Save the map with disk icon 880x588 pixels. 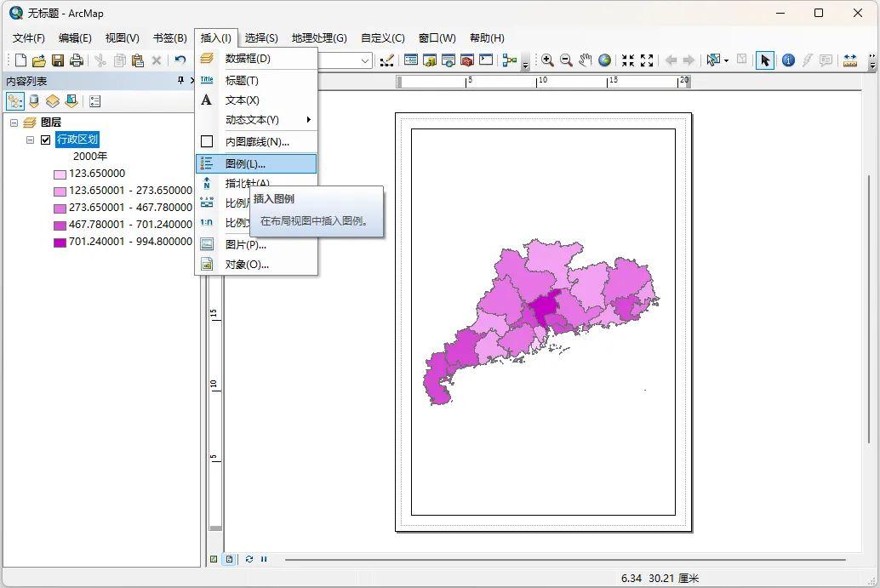click(58, 60)
